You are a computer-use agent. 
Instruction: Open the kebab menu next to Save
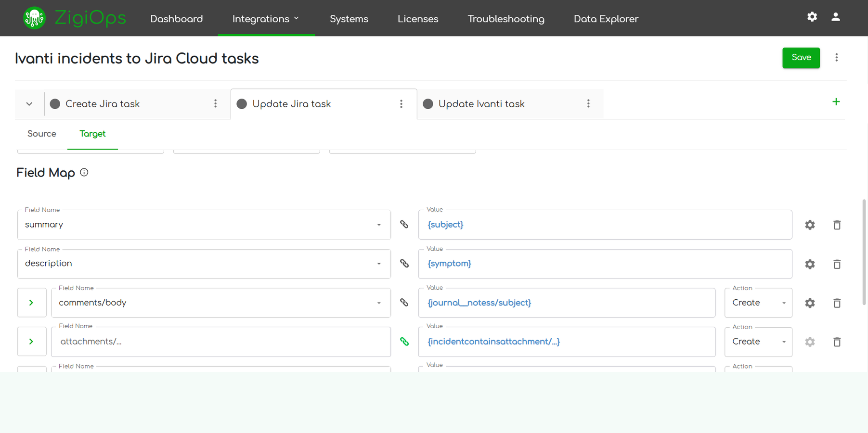pos(837,58)
